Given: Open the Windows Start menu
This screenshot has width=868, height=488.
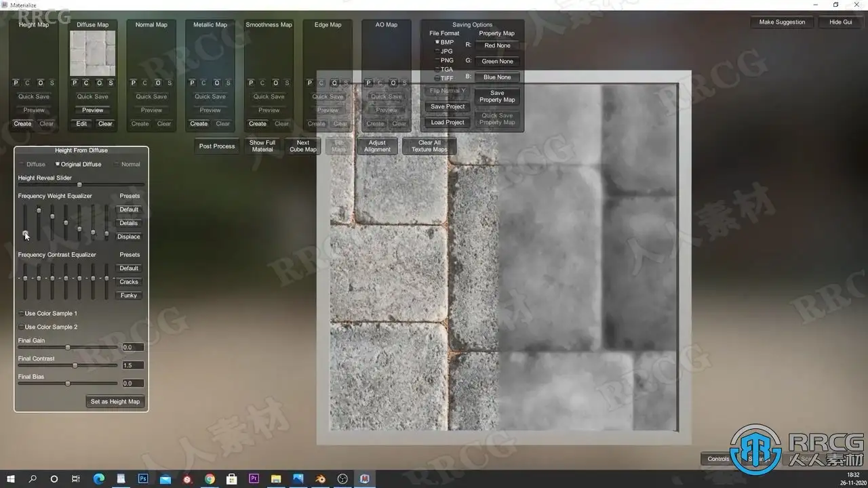Looking at the screenshot, I should pos(11,479).
